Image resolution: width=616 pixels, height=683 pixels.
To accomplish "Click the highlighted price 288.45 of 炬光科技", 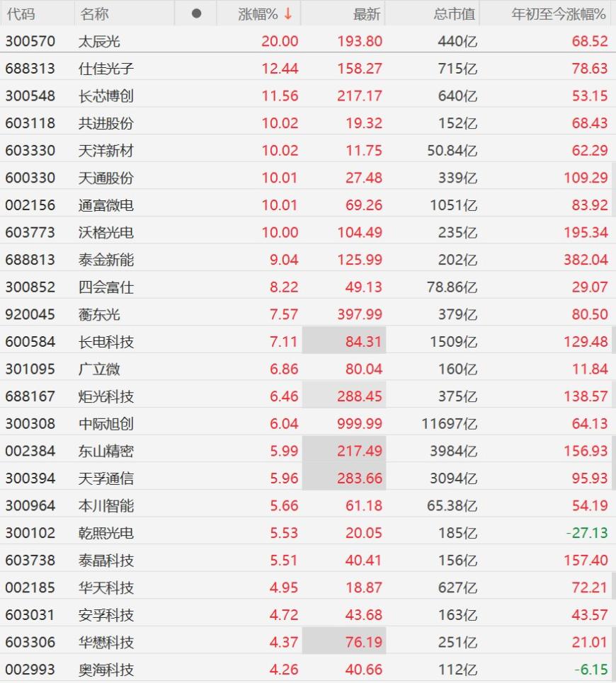I will 360,396.
